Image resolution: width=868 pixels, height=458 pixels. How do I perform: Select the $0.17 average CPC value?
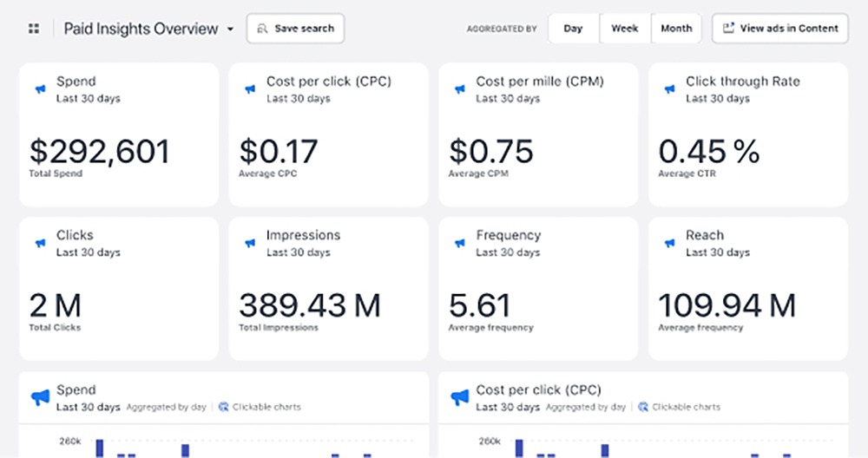tap(279, 151)
